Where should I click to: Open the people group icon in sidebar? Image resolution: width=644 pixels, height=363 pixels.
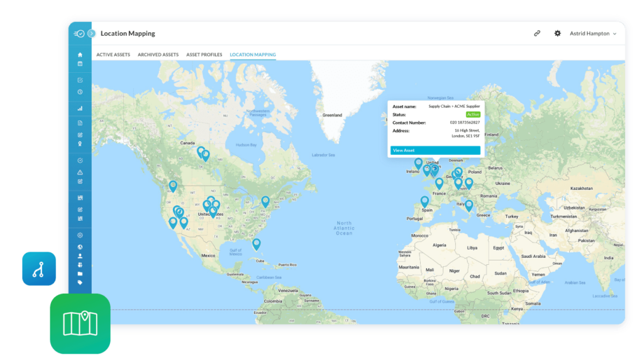(80, 265)
